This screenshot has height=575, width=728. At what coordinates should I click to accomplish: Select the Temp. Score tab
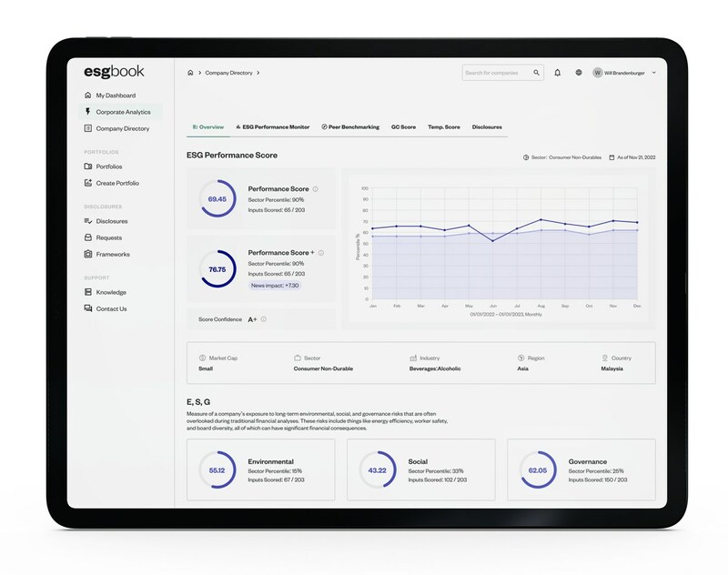tap(444, 127)
